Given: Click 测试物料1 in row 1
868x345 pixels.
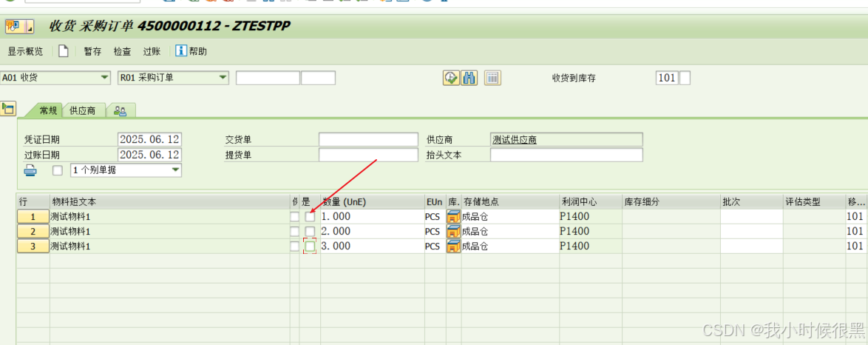Looking at the screenshot, I should [x=70, y=216].
